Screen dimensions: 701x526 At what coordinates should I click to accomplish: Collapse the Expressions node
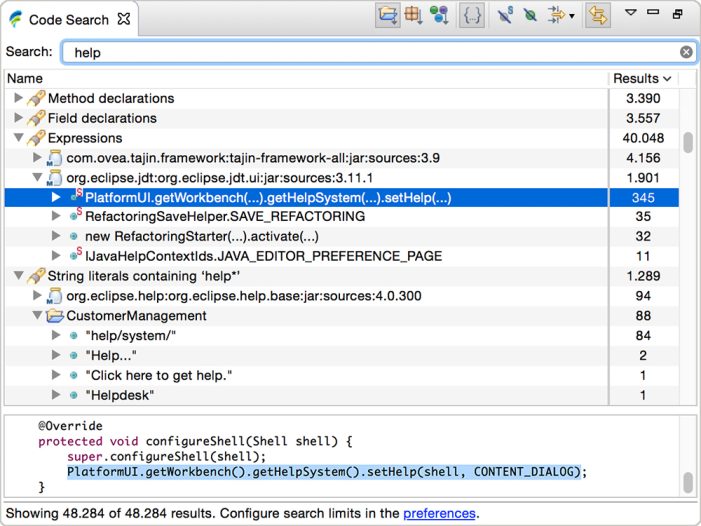coord(18,138)
